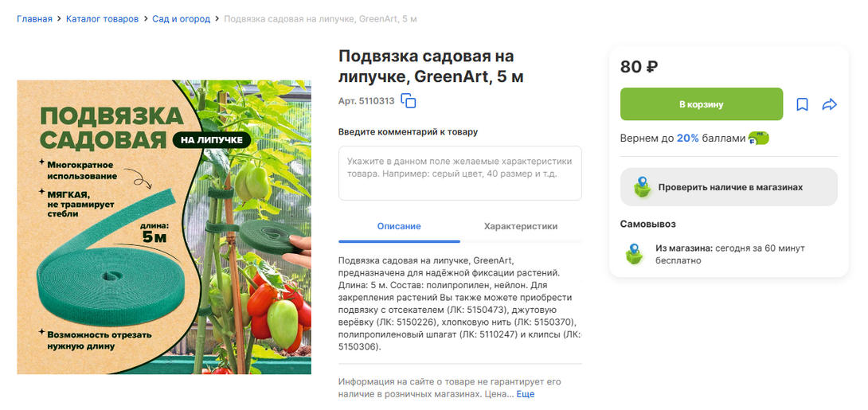Screen dimensions: 868x410
Task: Copy the article number 5110313 icon
Action: click(x=409, y=100)
